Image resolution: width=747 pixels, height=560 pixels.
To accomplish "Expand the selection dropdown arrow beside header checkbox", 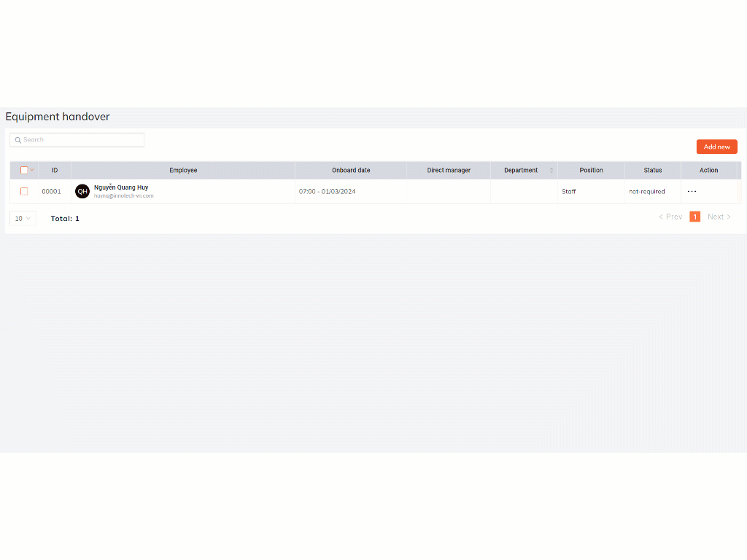I will 32,170.
